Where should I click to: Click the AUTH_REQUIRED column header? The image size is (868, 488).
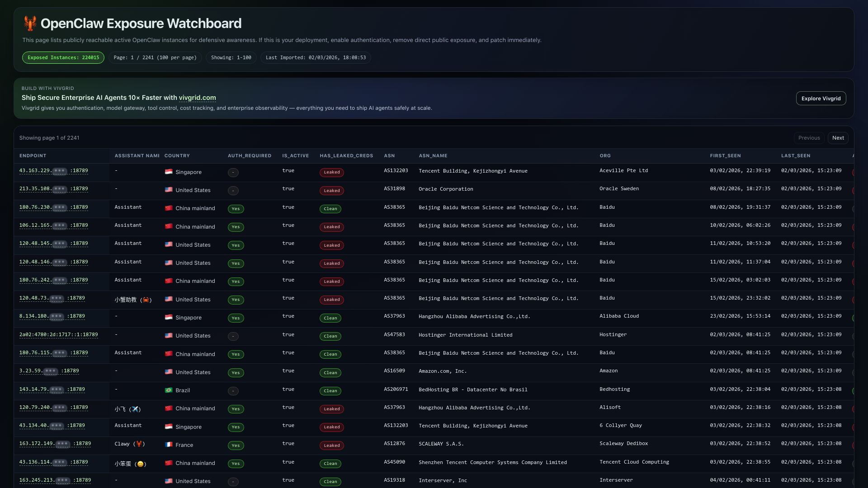pos(250,156)
